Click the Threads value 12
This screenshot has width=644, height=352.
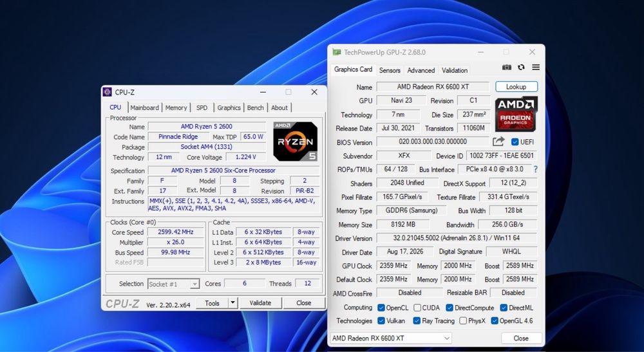[x=308, y=283]
